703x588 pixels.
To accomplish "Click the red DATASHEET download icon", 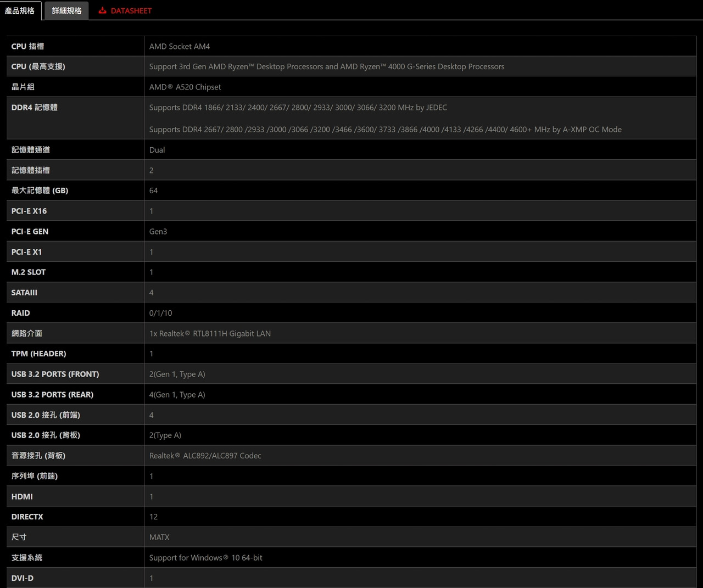I will [x=102, y=10].
